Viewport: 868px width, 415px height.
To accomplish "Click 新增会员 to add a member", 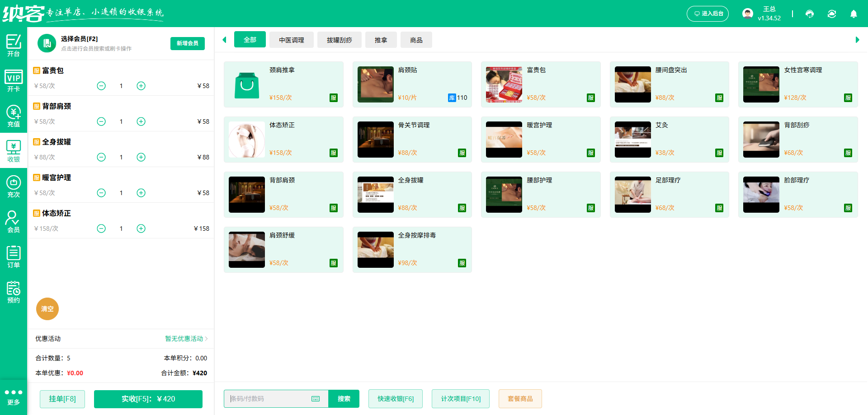I will pos(187,43).
